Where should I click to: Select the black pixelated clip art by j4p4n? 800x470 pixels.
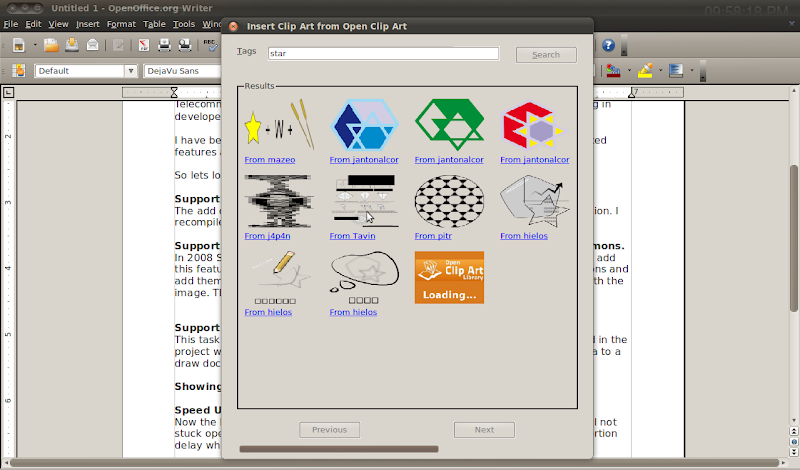pyautogui.click(x=278, y=201)
